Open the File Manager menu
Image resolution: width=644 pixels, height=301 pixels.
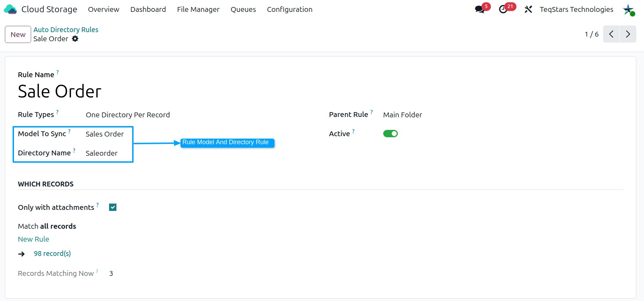click(198, 9)
